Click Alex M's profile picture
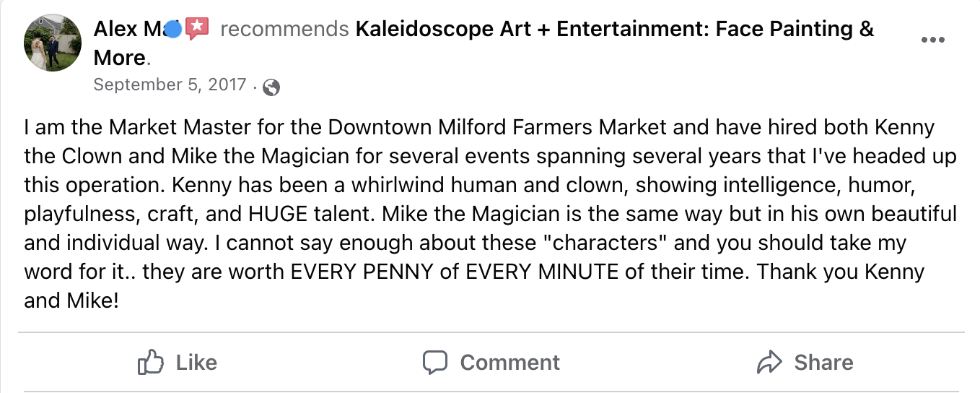 pos(53,43)
